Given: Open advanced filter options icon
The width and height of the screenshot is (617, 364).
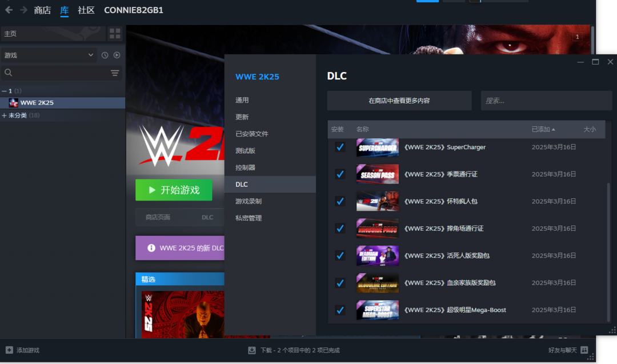Looking at the screenshot, I should coord(115,73).
